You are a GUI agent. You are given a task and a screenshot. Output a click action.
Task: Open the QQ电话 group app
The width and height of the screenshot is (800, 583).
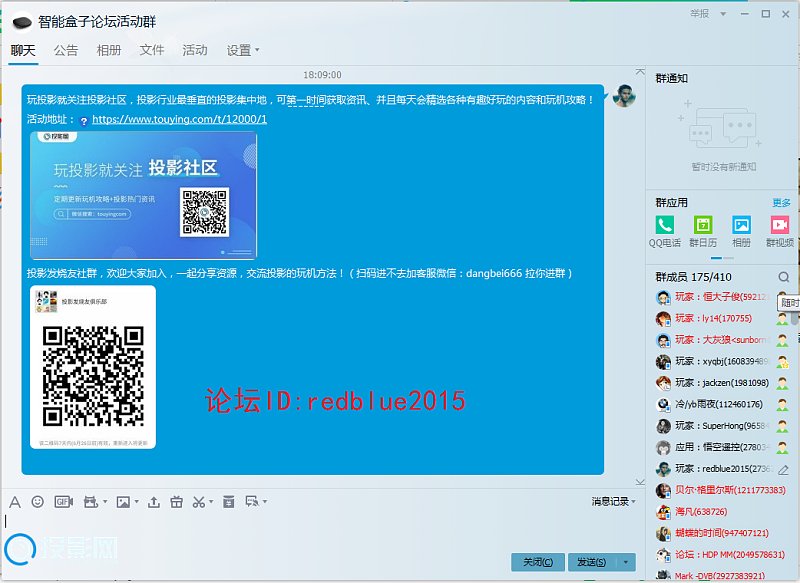pos(664,231)
